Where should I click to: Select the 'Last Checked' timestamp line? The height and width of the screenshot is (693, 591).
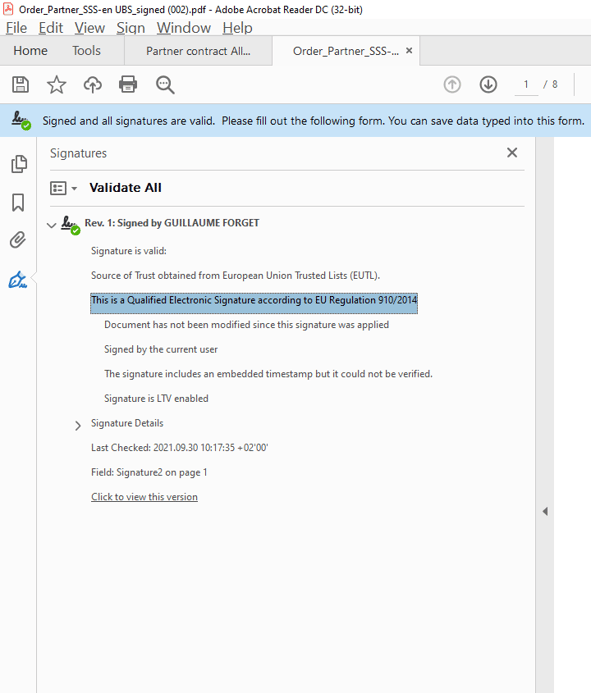pyautogui.click(x=179, y=447)
